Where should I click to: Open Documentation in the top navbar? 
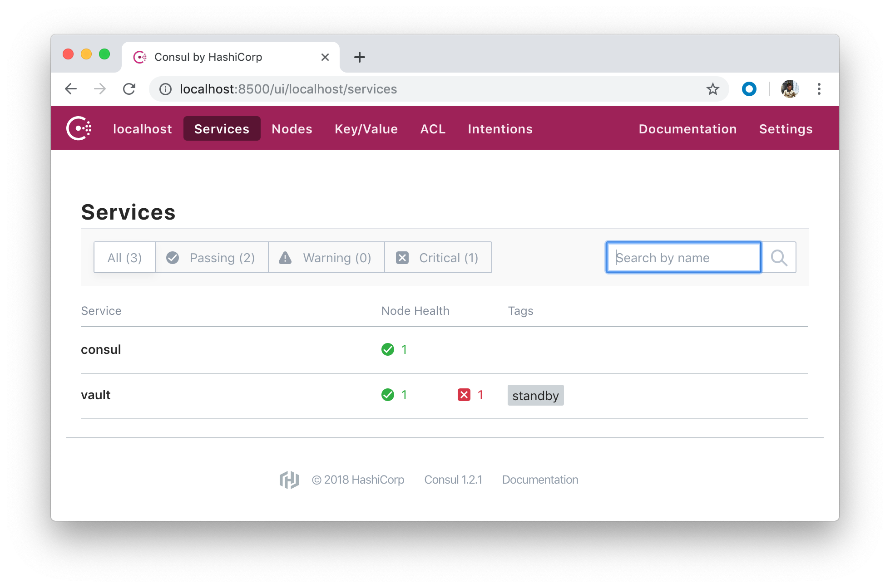pos(688,129)
